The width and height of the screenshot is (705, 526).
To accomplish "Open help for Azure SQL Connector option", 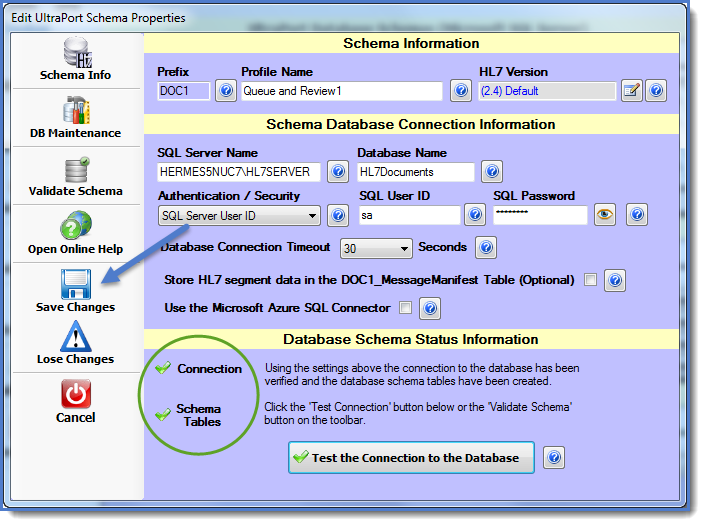I will [x=430, y=308].
